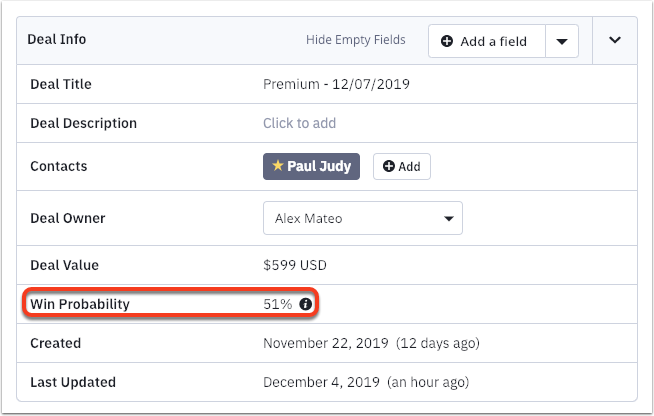Click to add a Deal Description
654x416 pixels.
click(299, 123)
